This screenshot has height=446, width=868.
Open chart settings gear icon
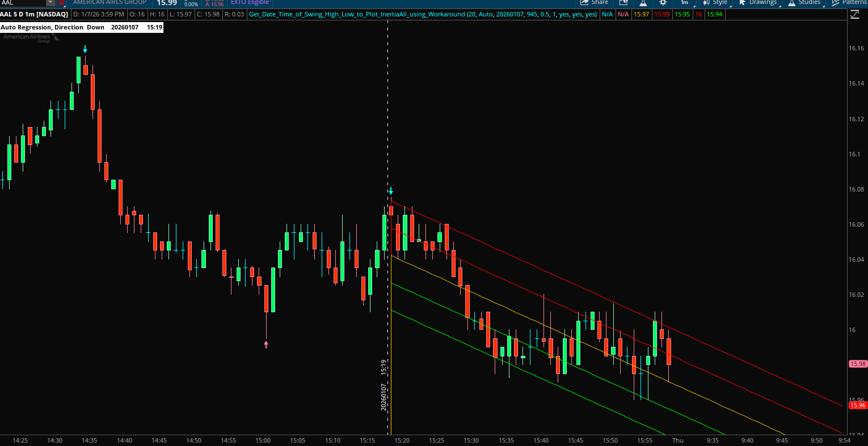pyautogui.click(x=663, y=3)
